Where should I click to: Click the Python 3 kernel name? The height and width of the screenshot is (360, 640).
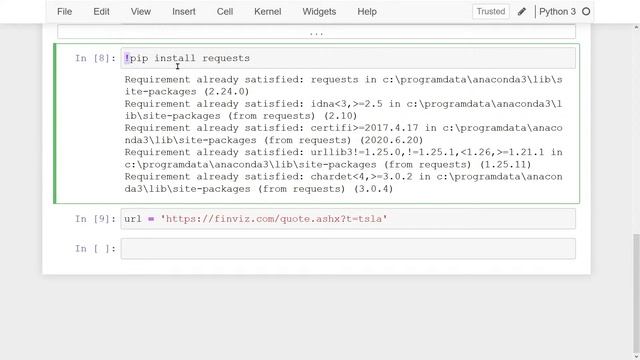(557, 12)
